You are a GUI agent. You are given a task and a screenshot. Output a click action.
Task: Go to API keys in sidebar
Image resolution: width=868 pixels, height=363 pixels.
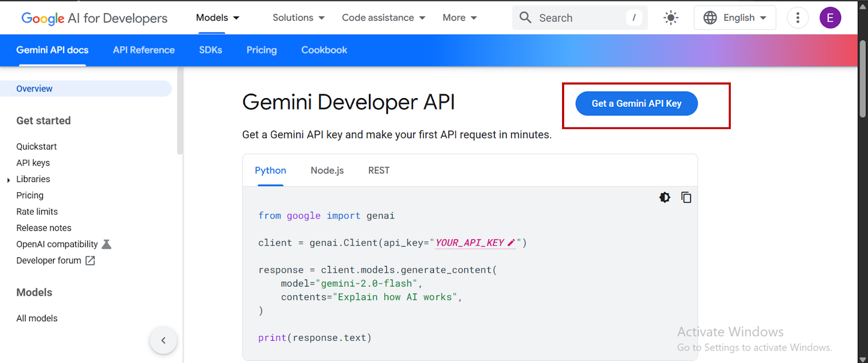coord(33,163)
